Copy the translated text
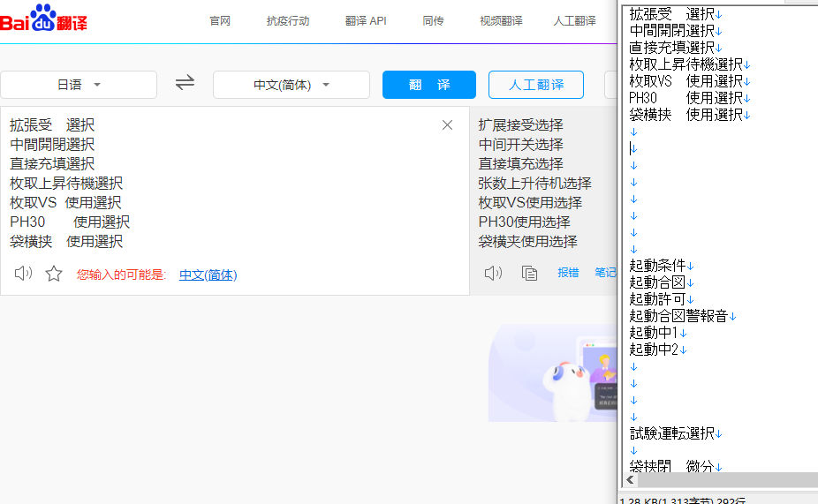818x504 pixels. 529,273
